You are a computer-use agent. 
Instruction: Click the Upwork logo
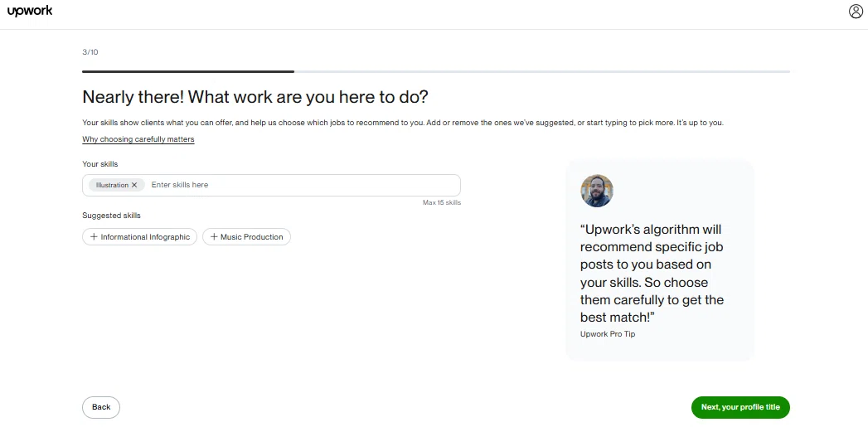coord(30,11)
